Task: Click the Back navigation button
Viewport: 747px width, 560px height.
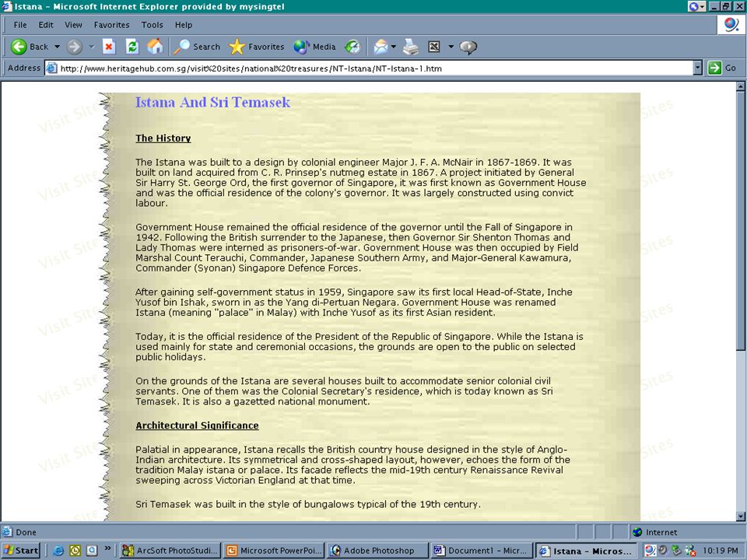Action: [x=30, y=47]
